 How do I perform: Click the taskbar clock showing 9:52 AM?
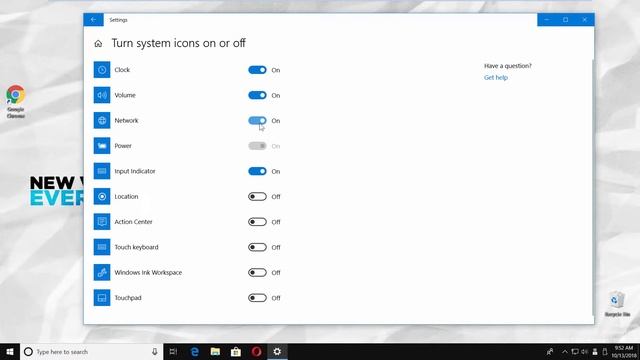click(623, 351)
